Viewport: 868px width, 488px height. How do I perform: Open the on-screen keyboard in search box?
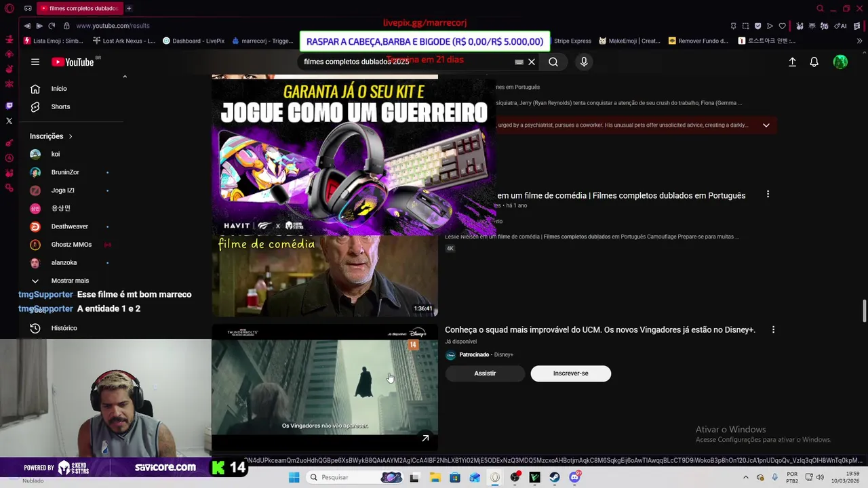(519, 62)
